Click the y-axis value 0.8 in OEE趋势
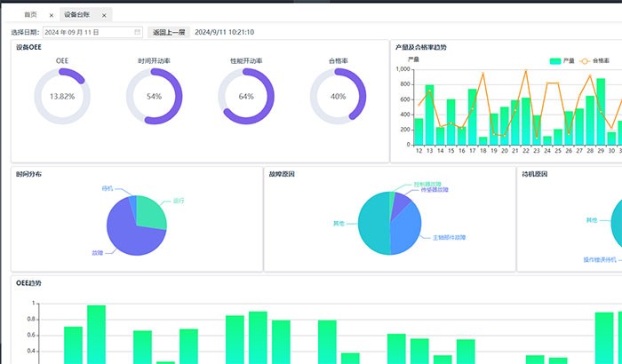 tap(31, 320)
